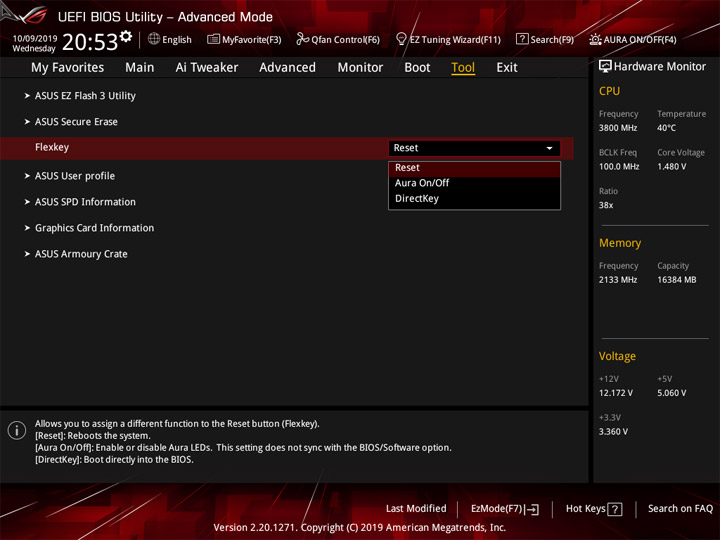Click Core Voltage value 1.480 V
This screenshot has width=720, height=540.
(672, 167)
